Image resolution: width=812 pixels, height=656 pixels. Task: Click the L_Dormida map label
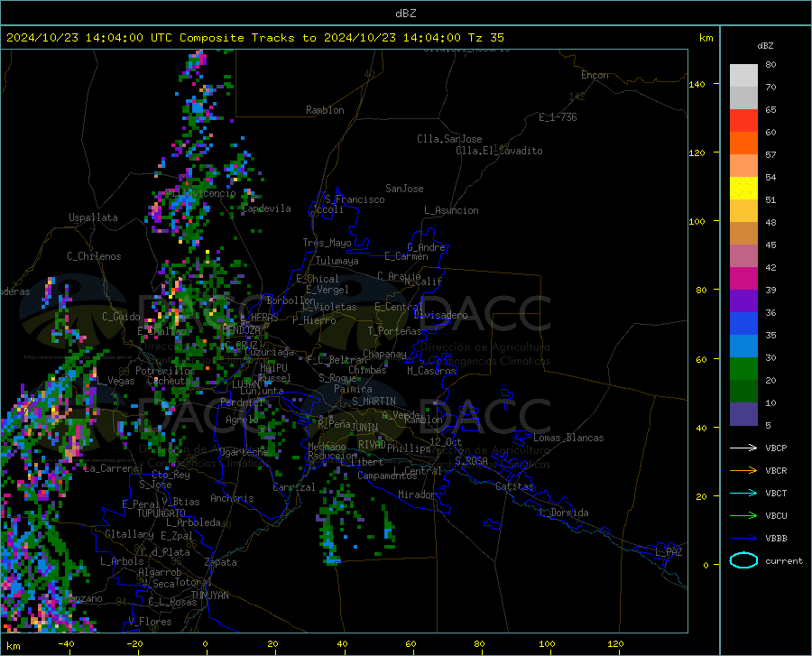point(563,513)
